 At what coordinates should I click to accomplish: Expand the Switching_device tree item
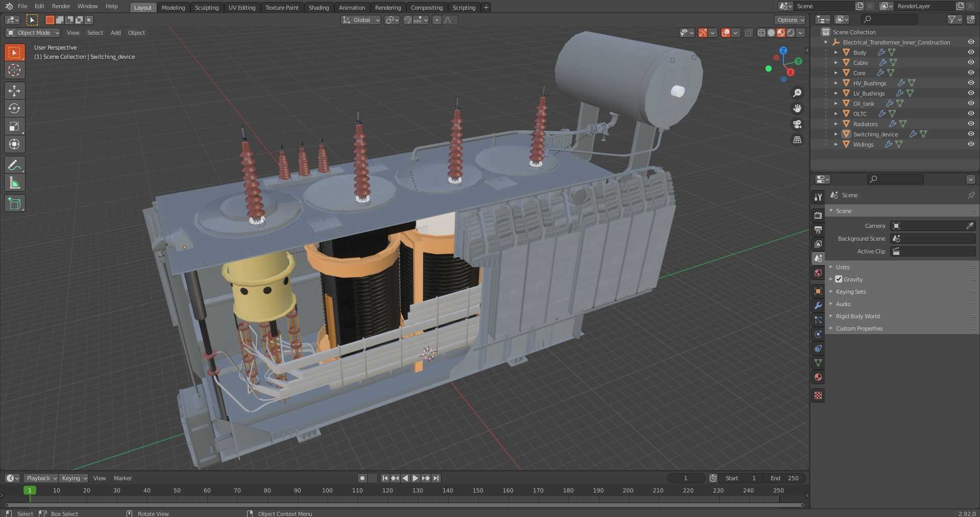point(836,134)
